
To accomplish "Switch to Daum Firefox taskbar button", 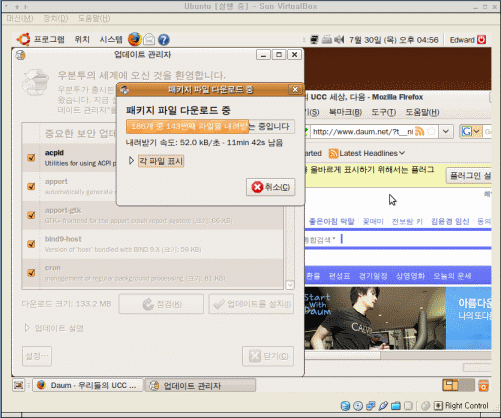I will tap(88, 385).
